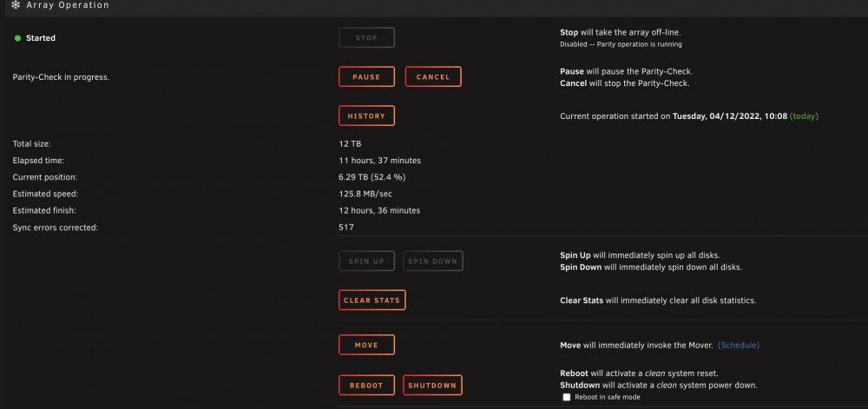Screen dimensions: 868x409
Task: Click the estimated speed '125.8 MB/sec'
Action: tap(365, 195)
